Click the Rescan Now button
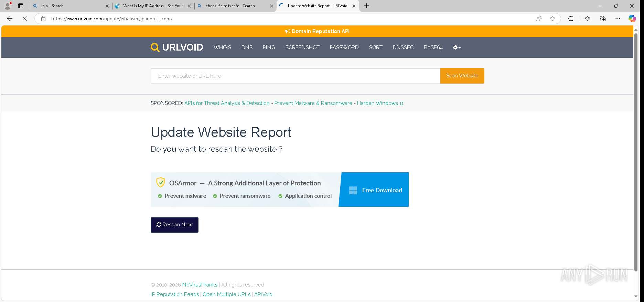The width and height of the screenshot is (644, 302). point(174,225)
